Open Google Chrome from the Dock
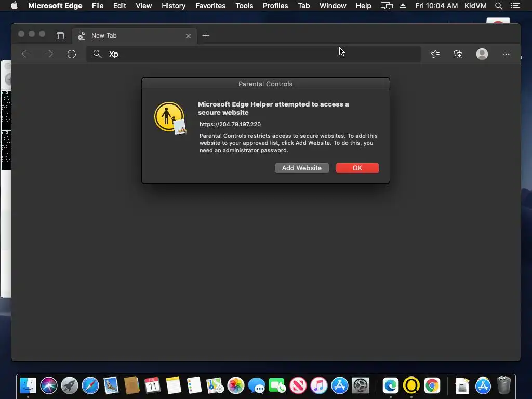The image size is (532, 399). (x=432, y=385)
